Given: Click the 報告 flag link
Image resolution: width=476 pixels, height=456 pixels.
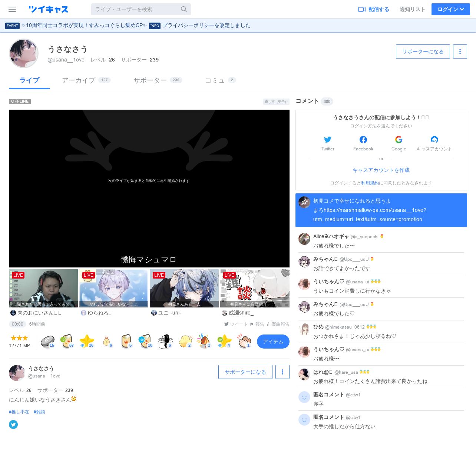Looking at the screenshot, I should [x=257, y=324].
